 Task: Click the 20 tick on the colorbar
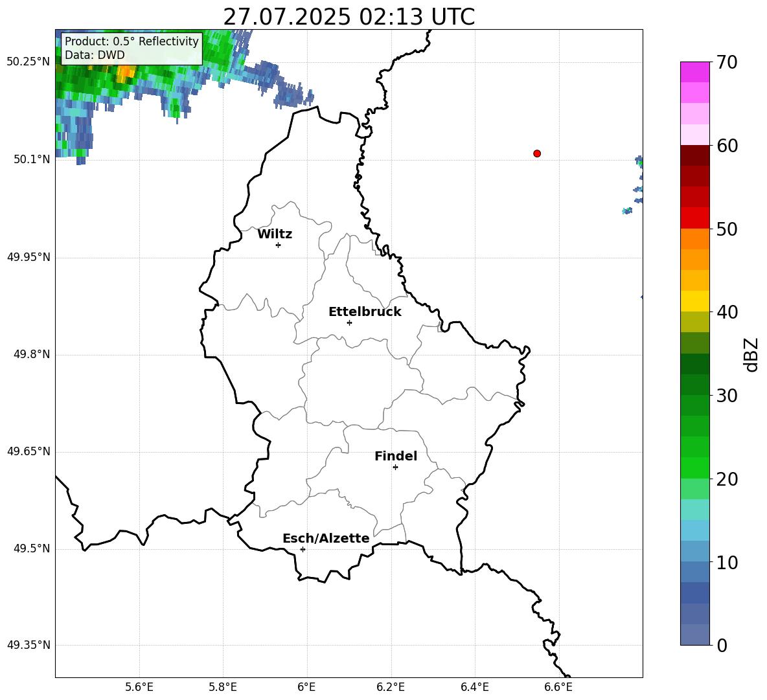727,479
